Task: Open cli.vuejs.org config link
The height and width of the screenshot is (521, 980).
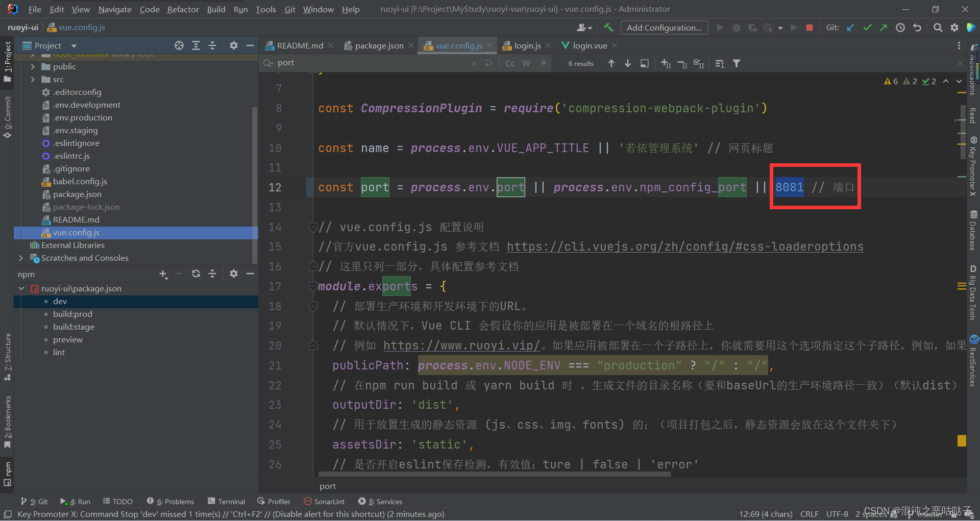Action: (685, 246)
